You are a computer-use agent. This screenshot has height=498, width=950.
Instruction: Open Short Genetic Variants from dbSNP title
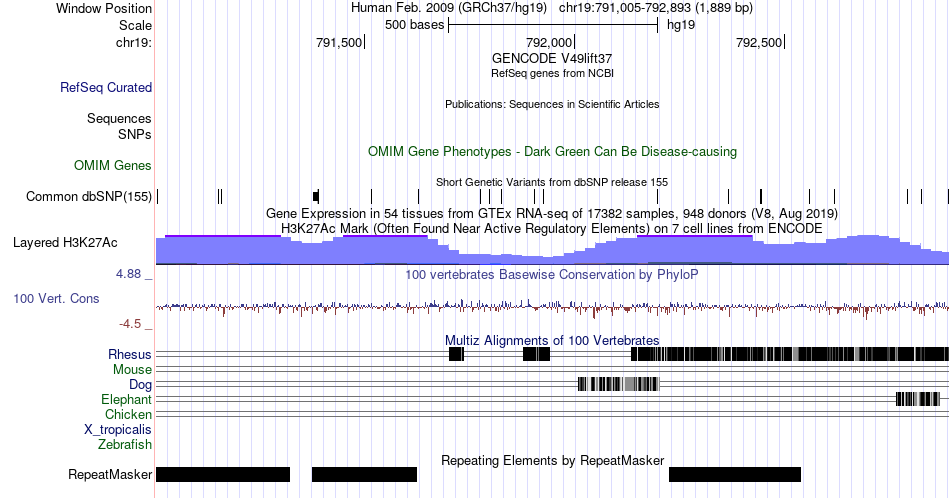[552, 182]
